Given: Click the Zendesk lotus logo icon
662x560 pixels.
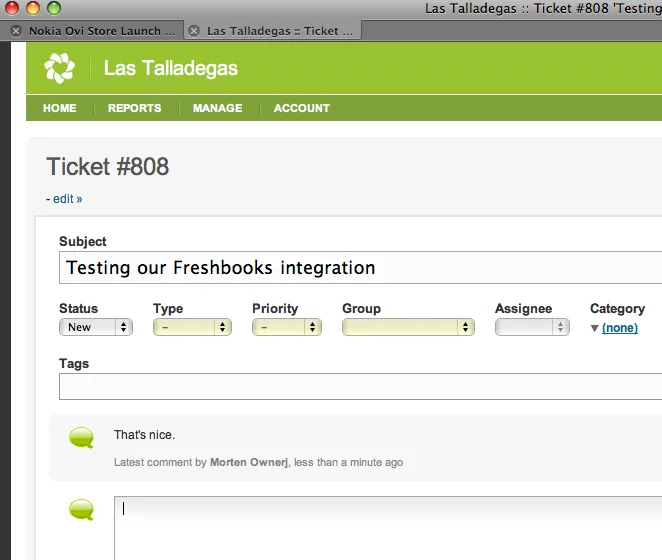Looking at the screenshot, I should [x=59, y=69].
